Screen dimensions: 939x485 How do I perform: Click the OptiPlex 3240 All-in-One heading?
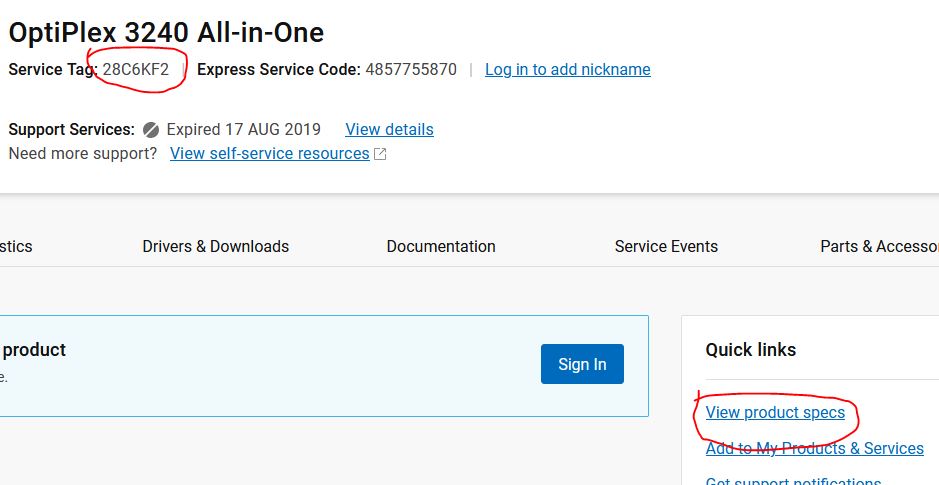(x=166, y=32)
